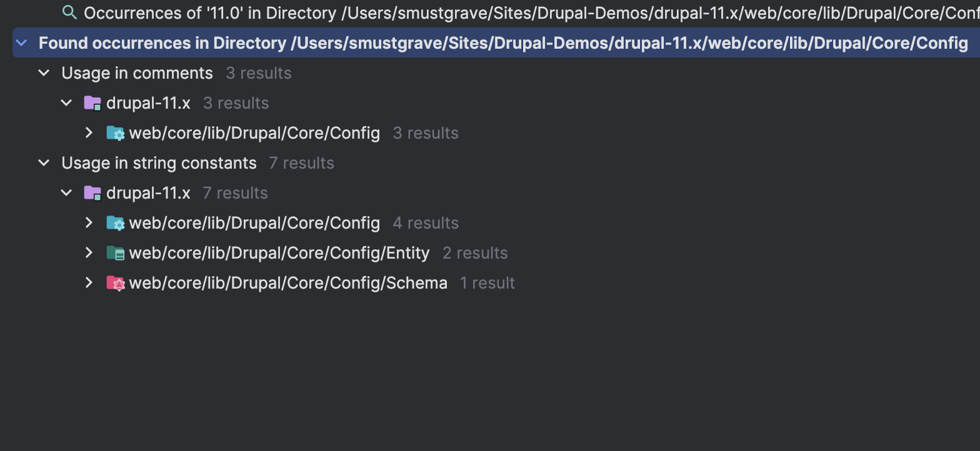Collapse the Usage in string constants group
Viewport: 980px width, 451px height.
point(44,163)
